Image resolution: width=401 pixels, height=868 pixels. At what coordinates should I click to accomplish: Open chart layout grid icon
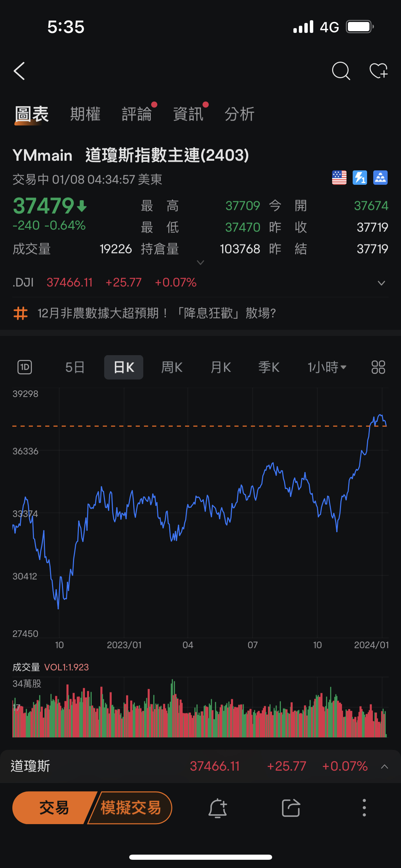(378, 367)
